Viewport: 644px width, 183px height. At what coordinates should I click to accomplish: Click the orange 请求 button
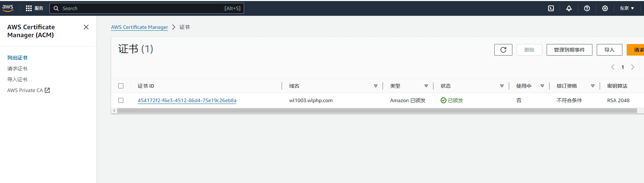coord(636,50)
